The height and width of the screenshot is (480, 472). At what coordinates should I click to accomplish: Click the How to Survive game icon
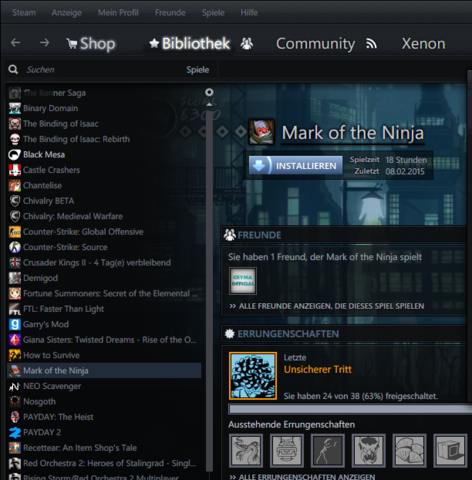click(15, 355)
